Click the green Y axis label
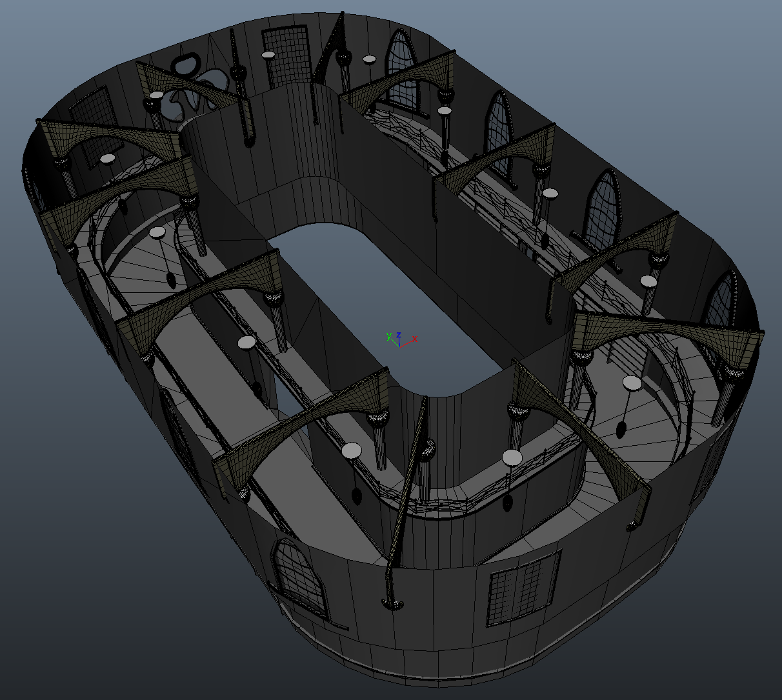782x700 pixels. click(x=388, y=335)
